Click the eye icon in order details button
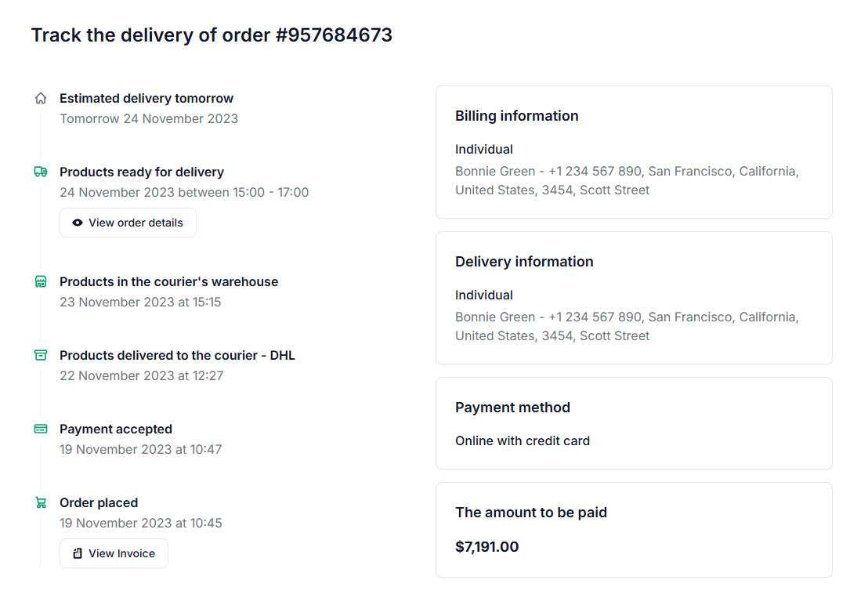 click(78, 223)
